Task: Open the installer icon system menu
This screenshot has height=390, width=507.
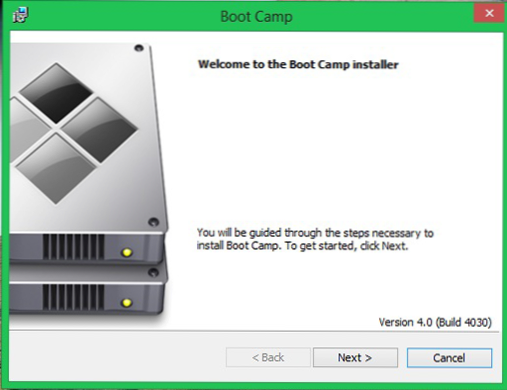Action: click(x=20, y=15)
